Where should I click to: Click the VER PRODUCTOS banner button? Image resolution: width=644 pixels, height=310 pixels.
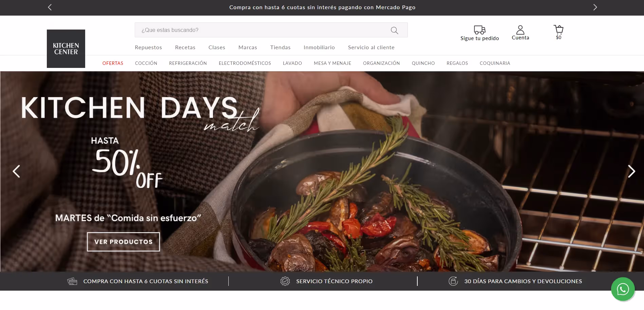(x=124, y=242)
